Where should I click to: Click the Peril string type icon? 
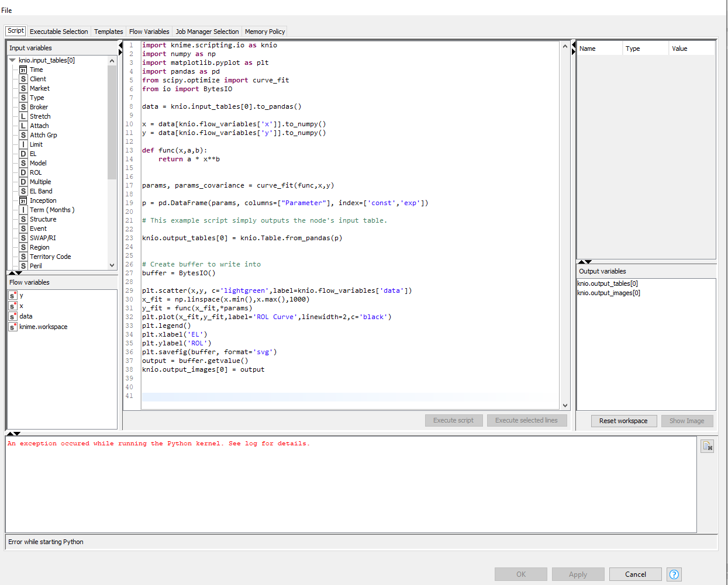23,266
